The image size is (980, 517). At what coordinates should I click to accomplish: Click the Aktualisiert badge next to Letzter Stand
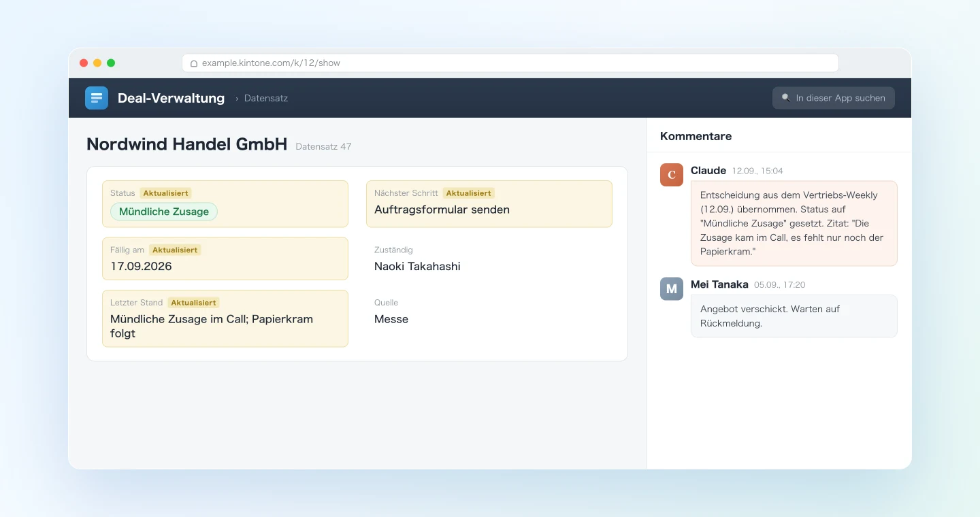pyautogui.click(x=194, y=303)
